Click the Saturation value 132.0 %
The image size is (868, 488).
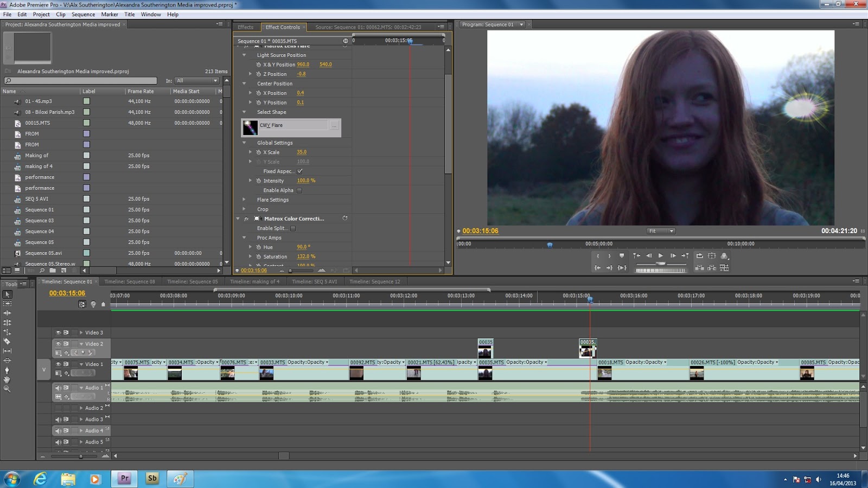click(x=306, y=256)
